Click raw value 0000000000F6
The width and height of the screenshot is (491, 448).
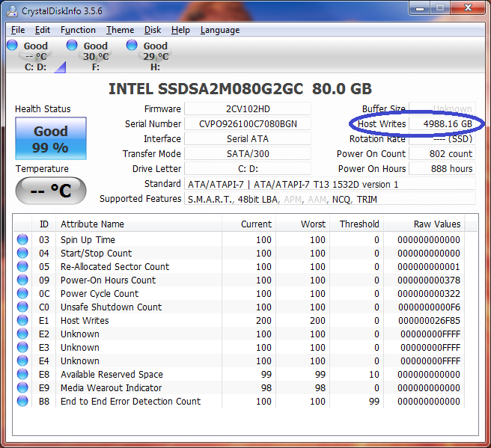429,307
